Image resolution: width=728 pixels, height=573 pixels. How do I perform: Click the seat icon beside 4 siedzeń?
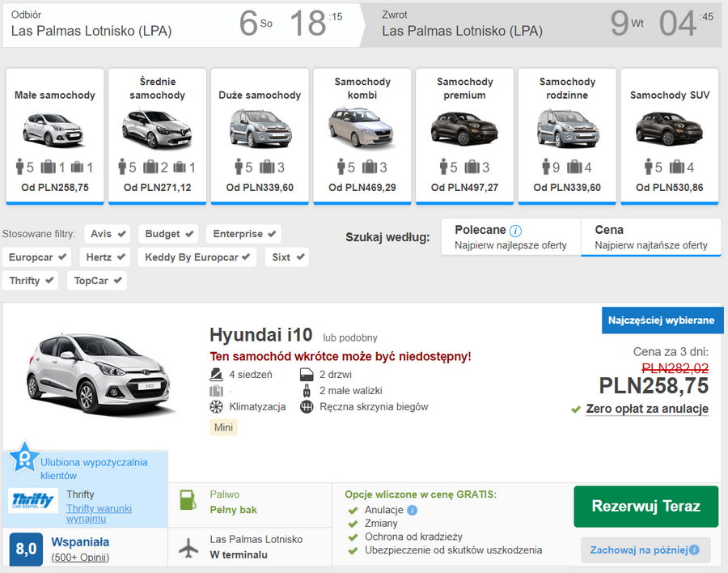pos(216,375)
